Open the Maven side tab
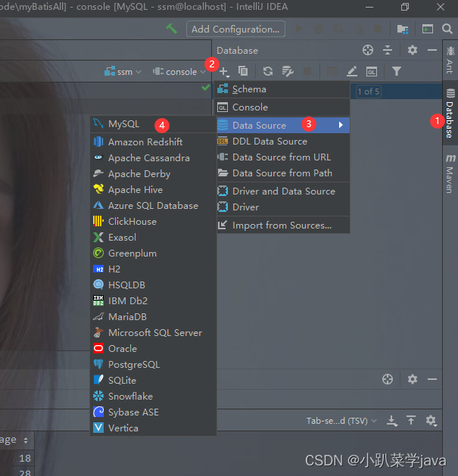458x476 pixels. (450, 173)
